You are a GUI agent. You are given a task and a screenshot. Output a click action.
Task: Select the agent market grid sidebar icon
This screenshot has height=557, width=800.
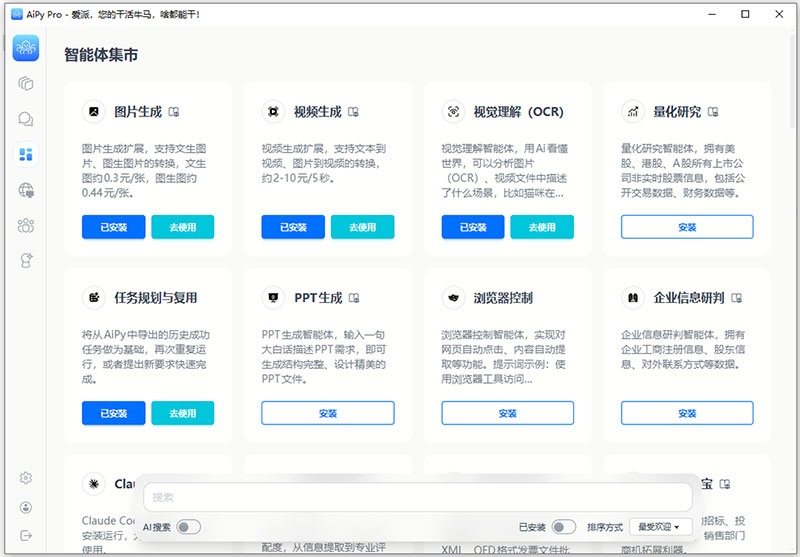26,154
